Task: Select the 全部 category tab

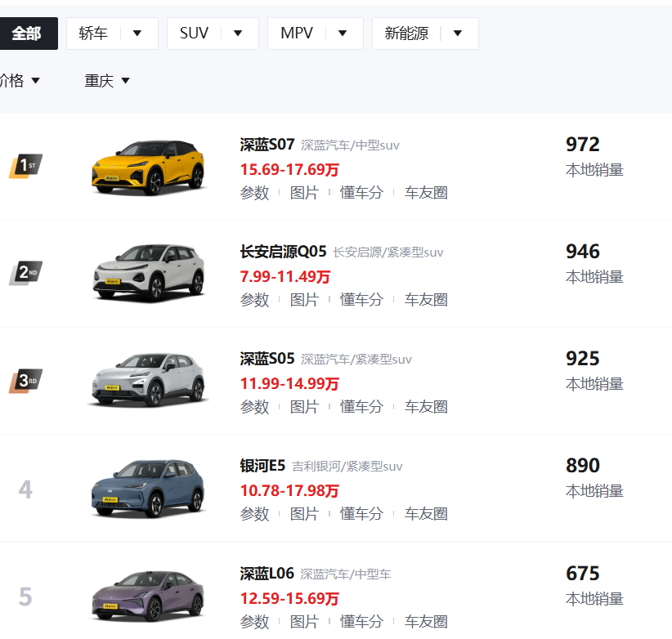Action: tap(28, 34)
